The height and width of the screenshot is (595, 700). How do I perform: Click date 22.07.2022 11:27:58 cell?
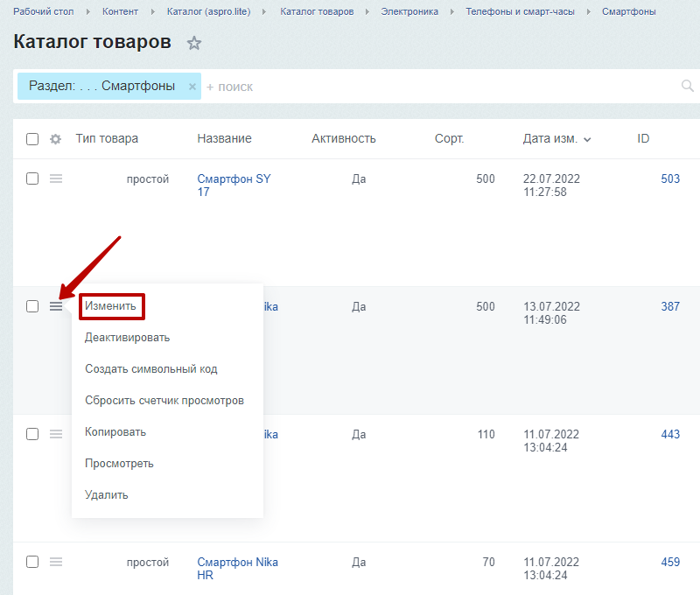(551, 185)
